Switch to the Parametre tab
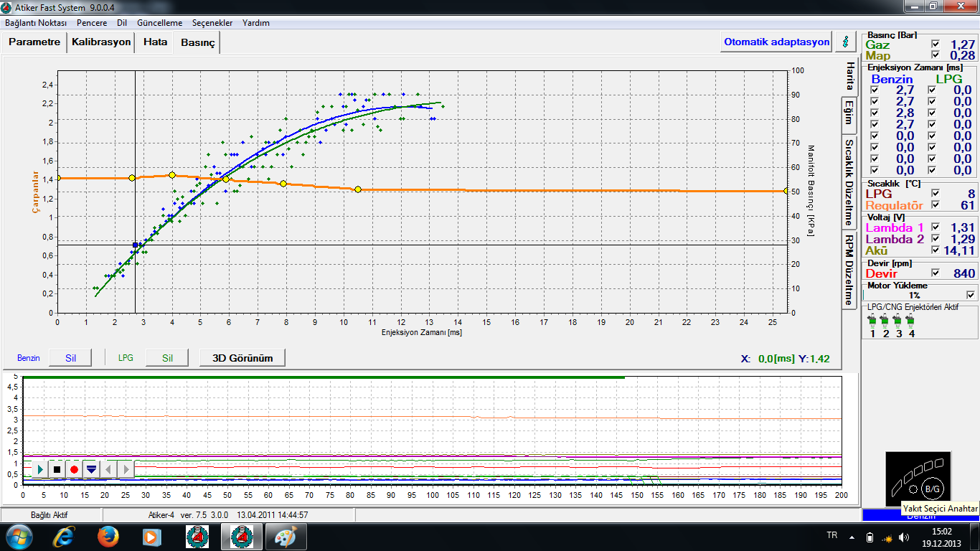The image size is (980, 551). 34,42
